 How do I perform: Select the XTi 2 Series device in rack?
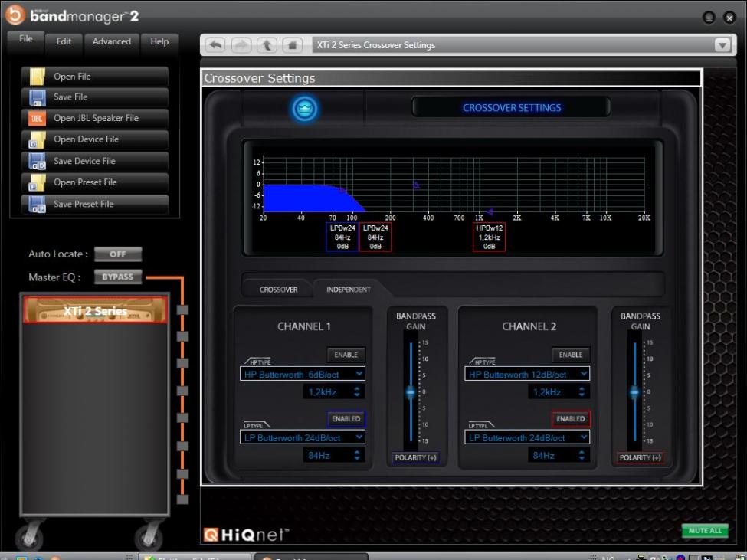coord(95,310)
